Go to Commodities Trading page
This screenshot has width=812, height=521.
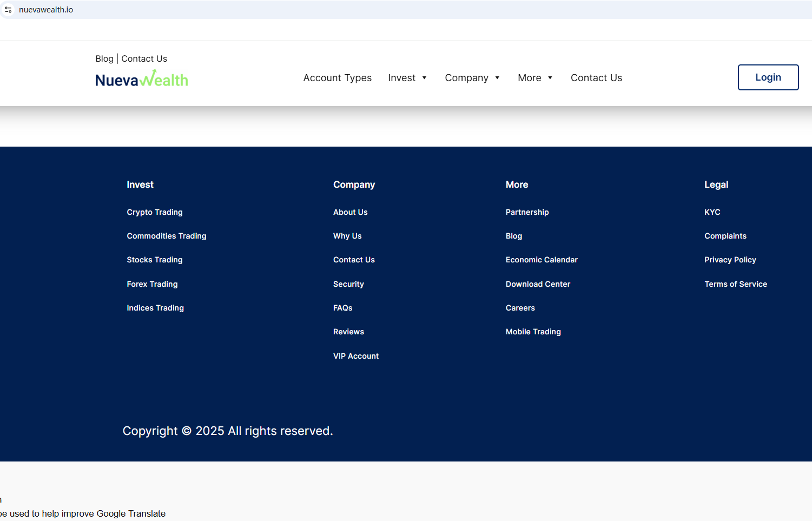pyautogui.click(x=167, y=236)
